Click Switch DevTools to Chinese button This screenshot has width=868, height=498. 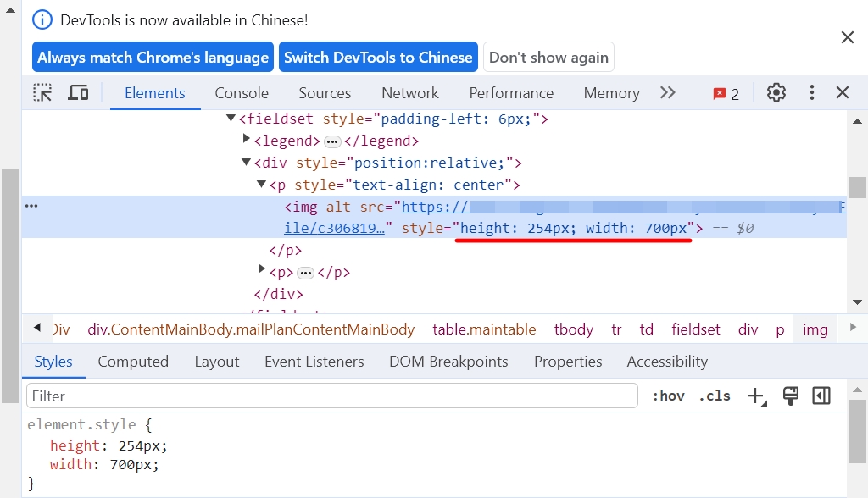click(378, 58)
